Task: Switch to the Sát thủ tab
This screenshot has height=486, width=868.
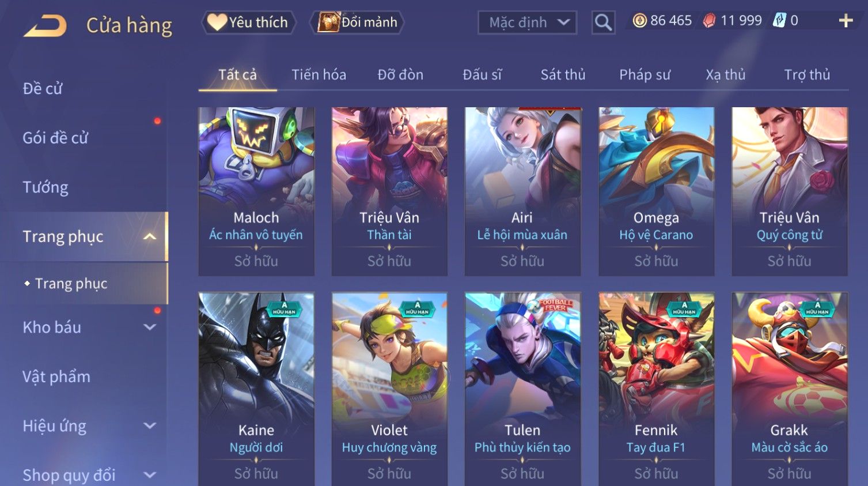Action: (563, 75)
